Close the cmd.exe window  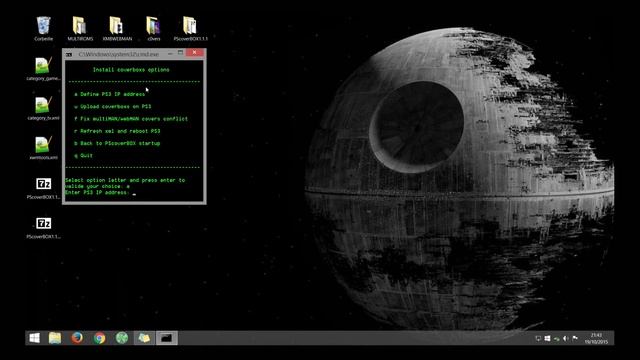[x=195, y=53]
